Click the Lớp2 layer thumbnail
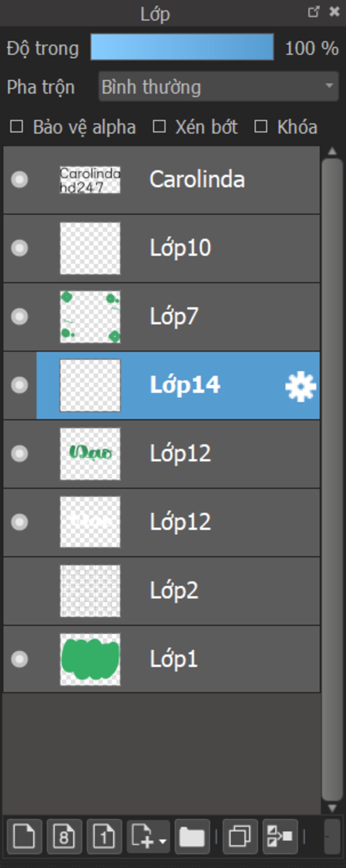Viewport: 346px width, 868px height. coord(90,590)
